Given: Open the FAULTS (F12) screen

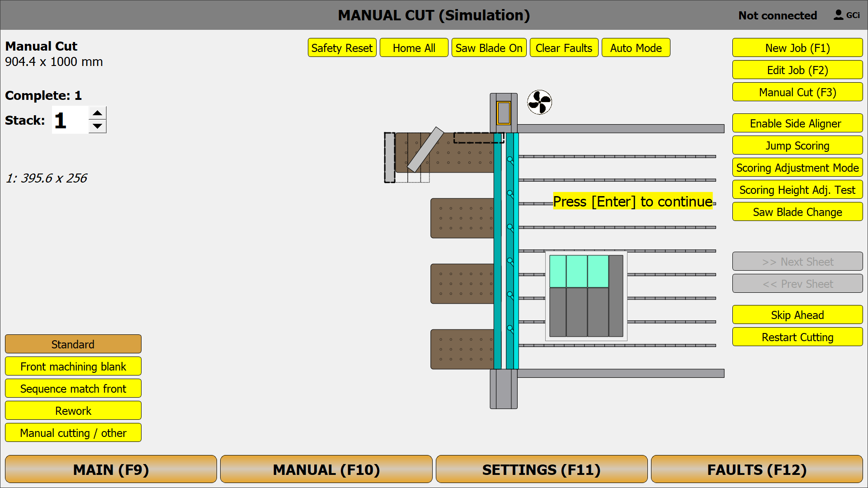Looking at the screenshot, I should [756, 469].
